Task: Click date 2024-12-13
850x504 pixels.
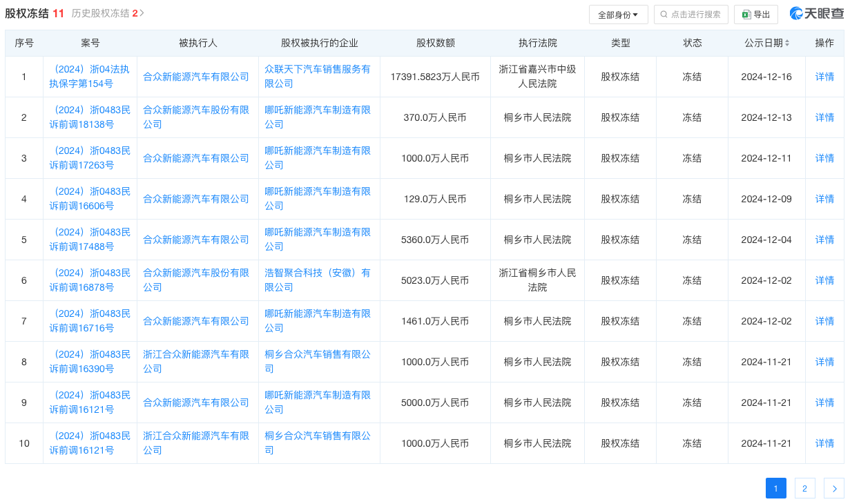Action: click(766, 117)
